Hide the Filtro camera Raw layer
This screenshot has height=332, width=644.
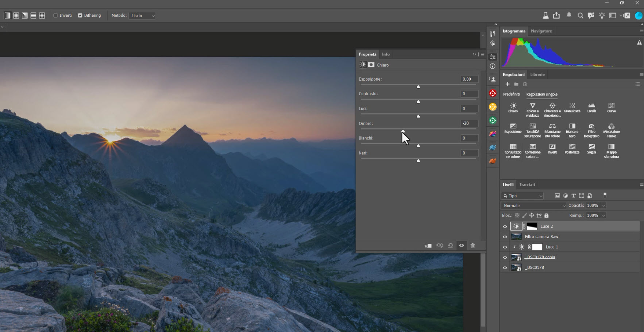(505, 237)
